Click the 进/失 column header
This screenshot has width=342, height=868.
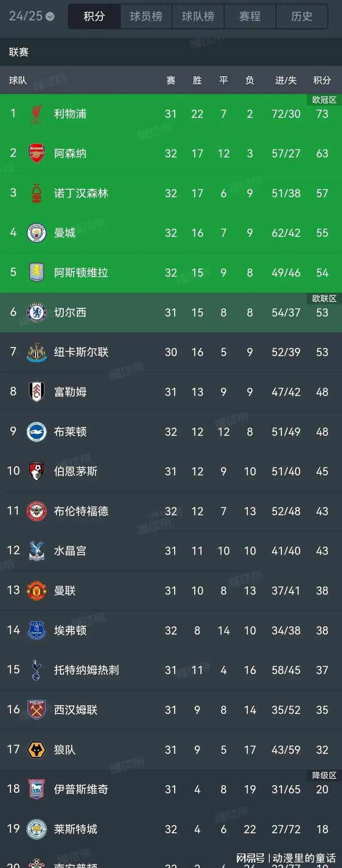(x=286, y=80)
